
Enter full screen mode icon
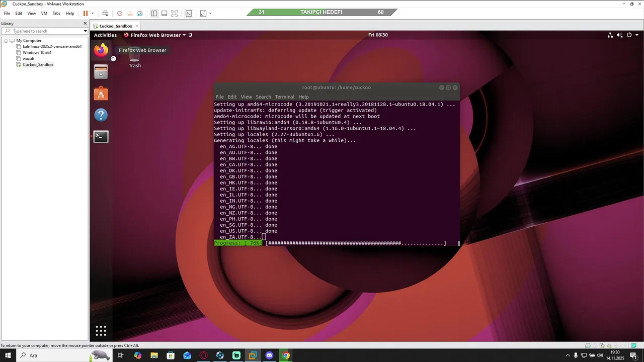point(175,13)
